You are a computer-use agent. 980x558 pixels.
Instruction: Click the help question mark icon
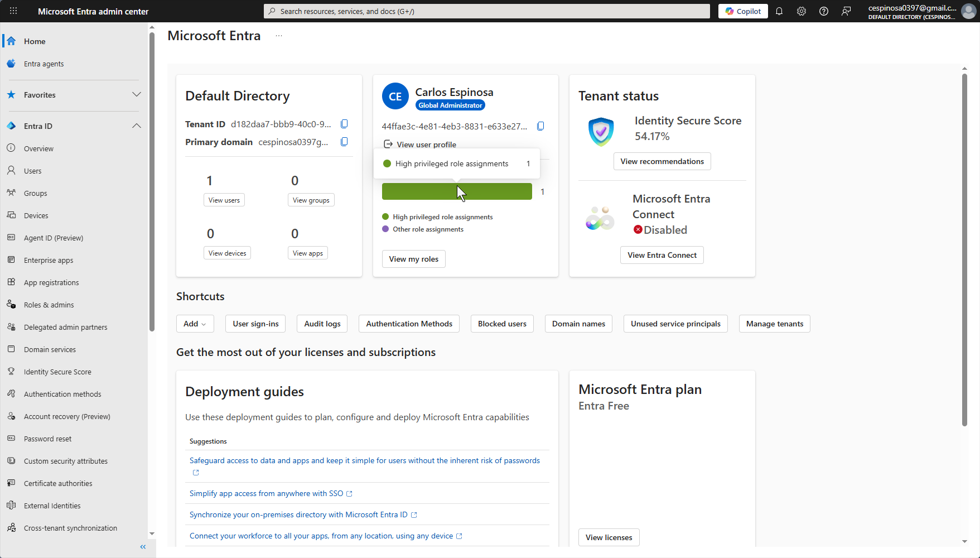pos(824,11)
